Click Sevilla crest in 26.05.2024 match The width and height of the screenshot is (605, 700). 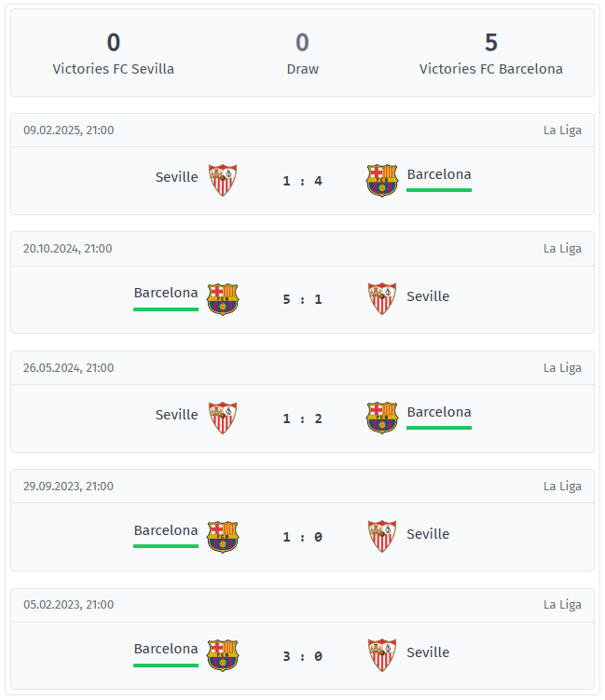pyautogui.click(x=222, y=418)
